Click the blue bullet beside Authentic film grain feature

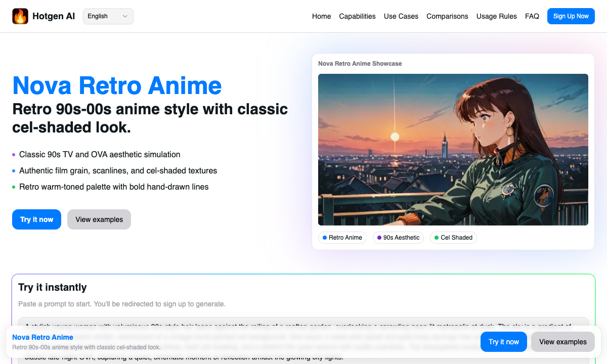[14, 171]
